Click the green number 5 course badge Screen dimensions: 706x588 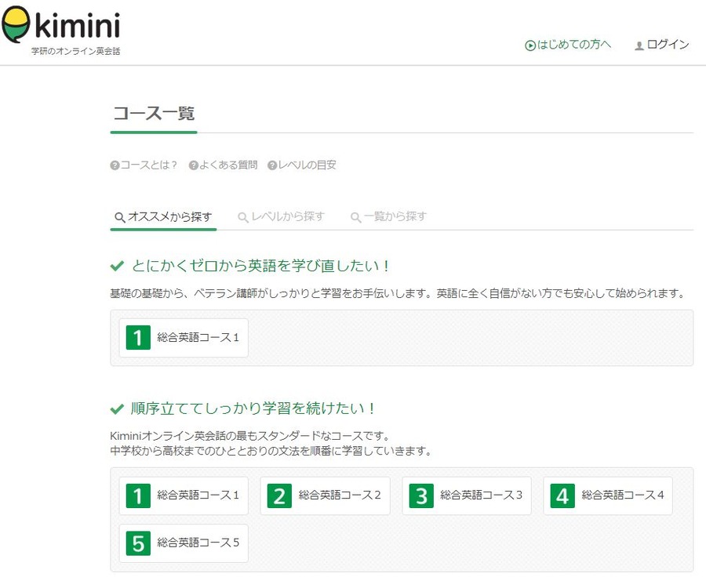point(137,543)
